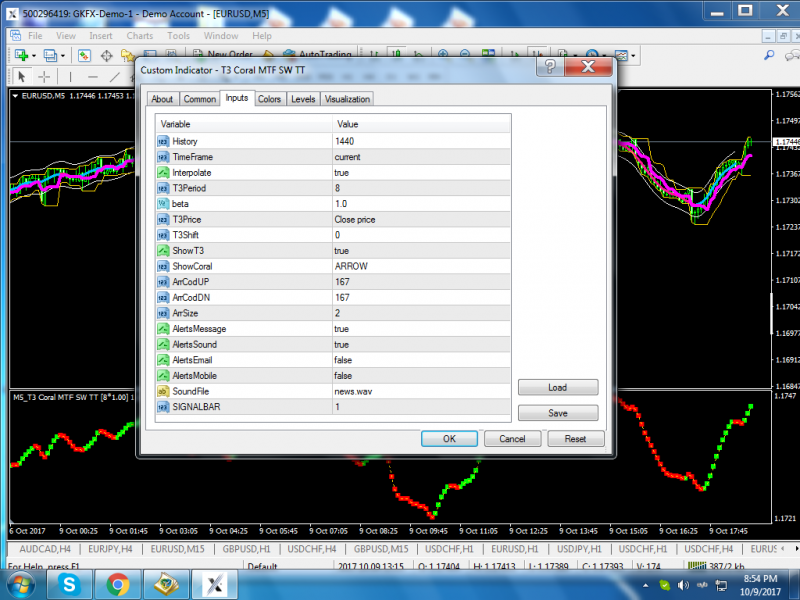The height and width of the screenshot is (600, 800).
Task: Toggle the Data Window crosshair-circle icon
Action: tap(106, 55)
